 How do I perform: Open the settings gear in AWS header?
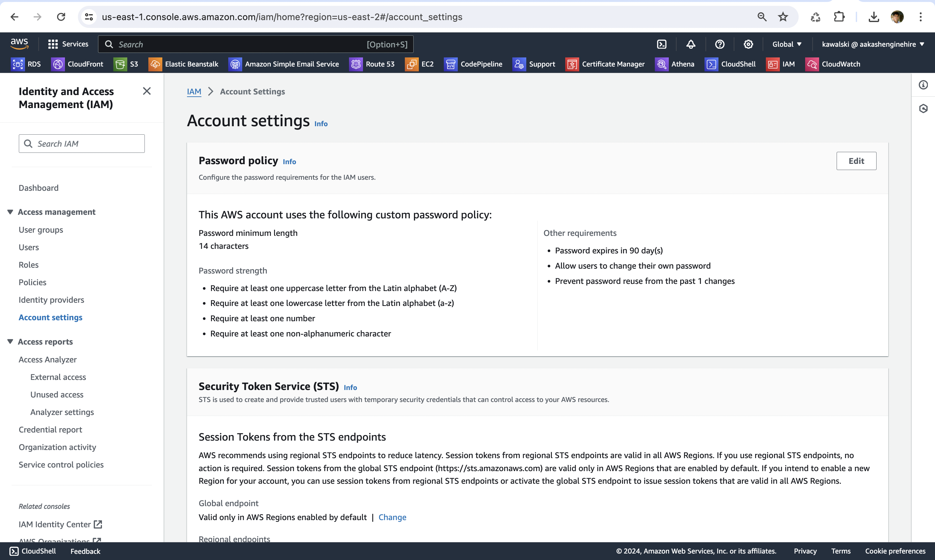pos(749,44)
